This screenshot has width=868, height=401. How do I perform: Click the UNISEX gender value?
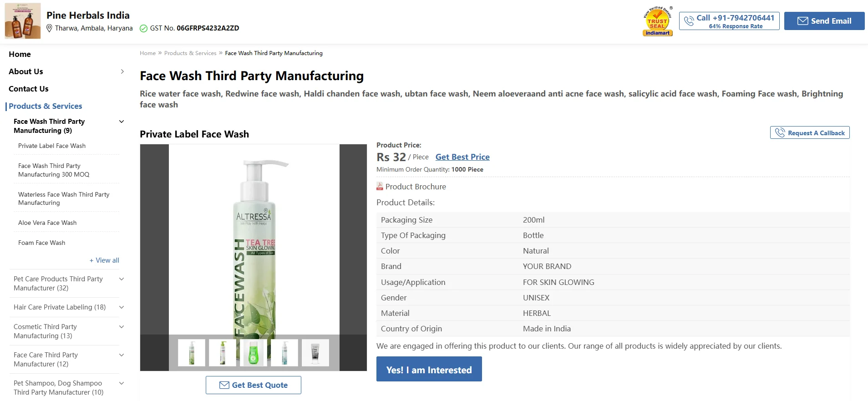[x=536, y=298]
